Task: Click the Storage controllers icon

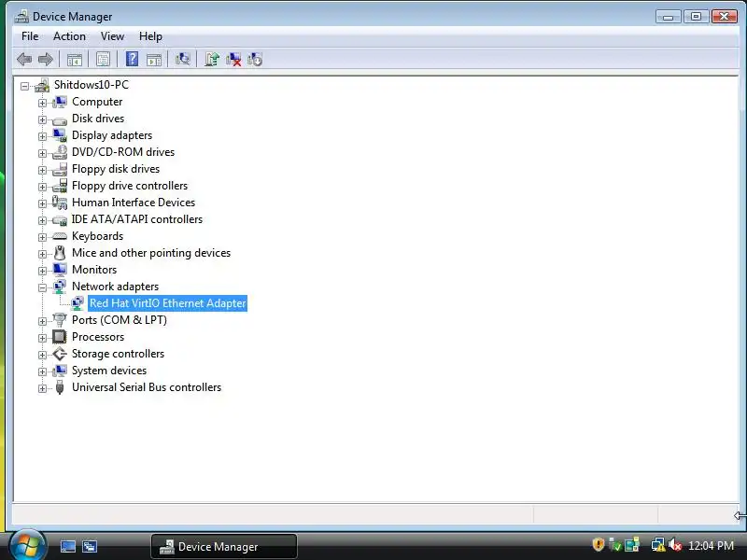Action: point(60,354)
